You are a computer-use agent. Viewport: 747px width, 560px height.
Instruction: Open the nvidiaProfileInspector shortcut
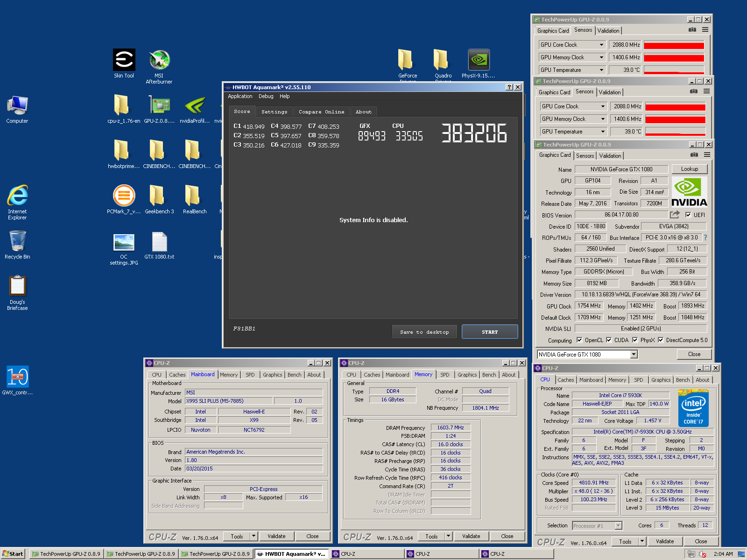pyautogui.click(x=195, y=108)
